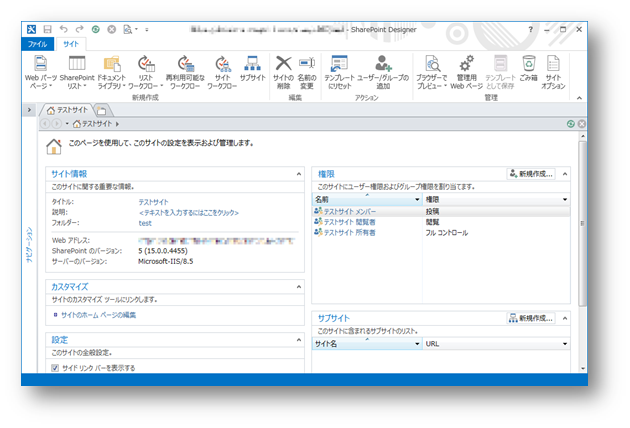Collapse the サイト情報 section
630x428 pixels.
click(x=298, y=174)
